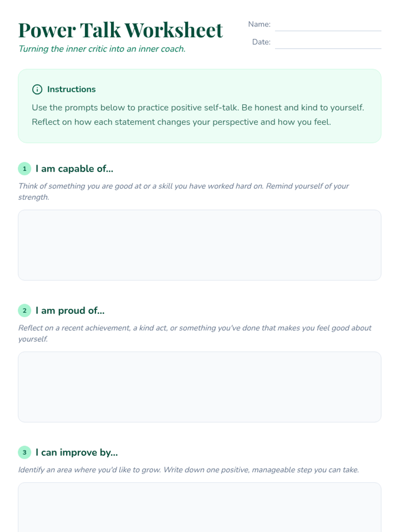
Task: Click the Name label
Action: point(259,24)
